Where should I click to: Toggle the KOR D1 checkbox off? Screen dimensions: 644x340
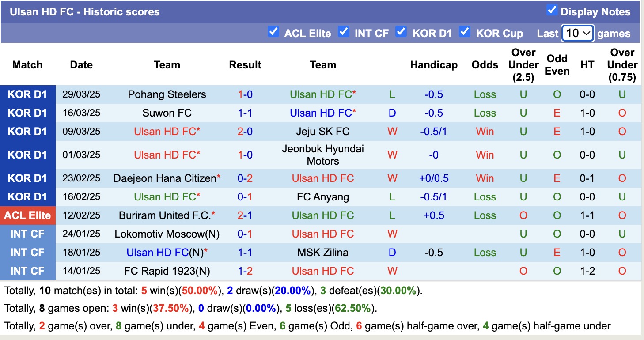(x=401, y=31)
